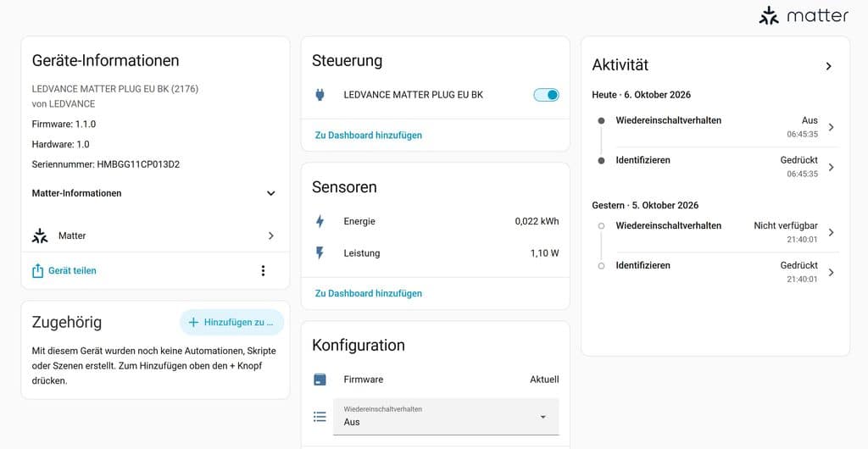Click Zu Dashboard hinzufügen under Sensoren
This screenshot has width=868, height=449.
click(x=368, y=293)
